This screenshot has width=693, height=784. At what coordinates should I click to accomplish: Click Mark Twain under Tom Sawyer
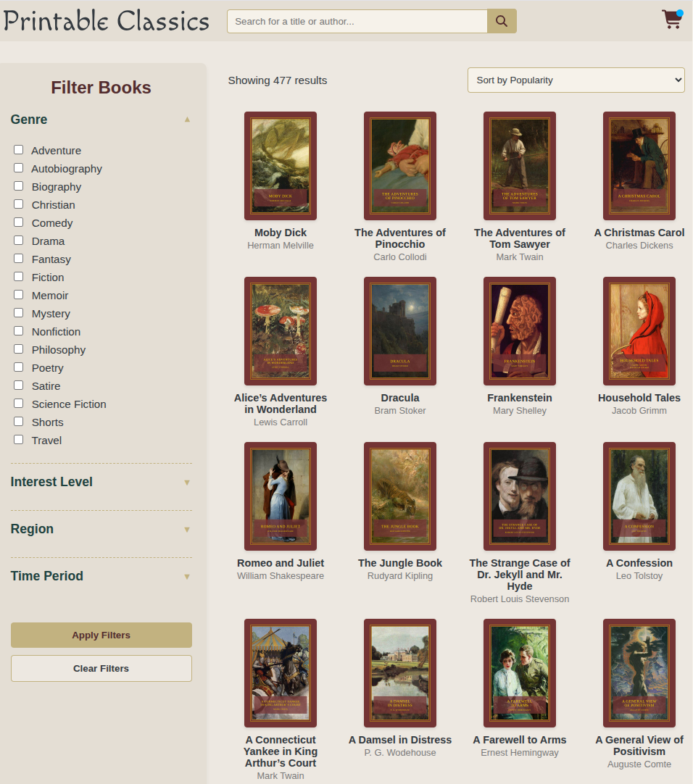519,257
